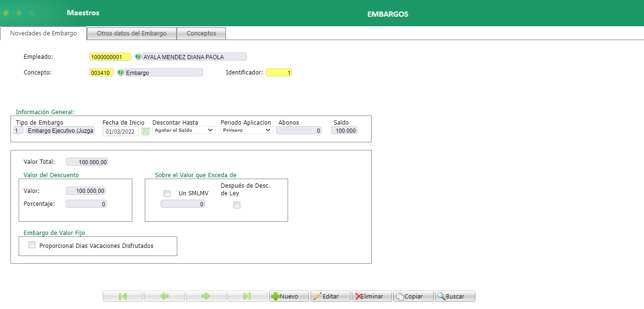Click Sobre el Valor que Exceda de heading

pos(196,175)
